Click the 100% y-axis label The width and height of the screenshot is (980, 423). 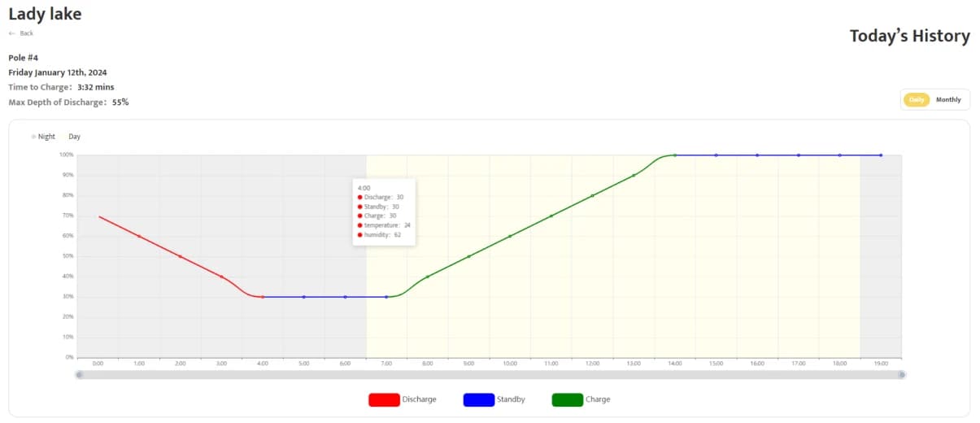tap(66, 155)
